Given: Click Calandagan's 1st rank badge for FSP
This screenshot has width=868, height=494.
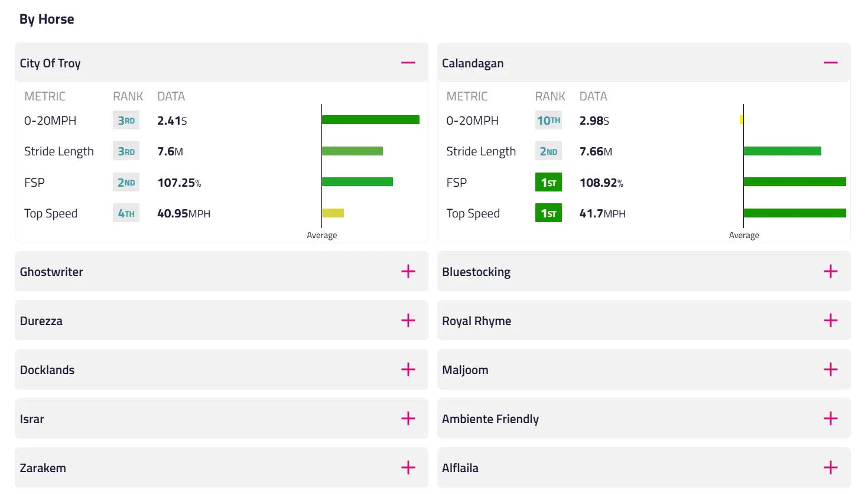Looking at the screenshot, I should coord(548,183).
